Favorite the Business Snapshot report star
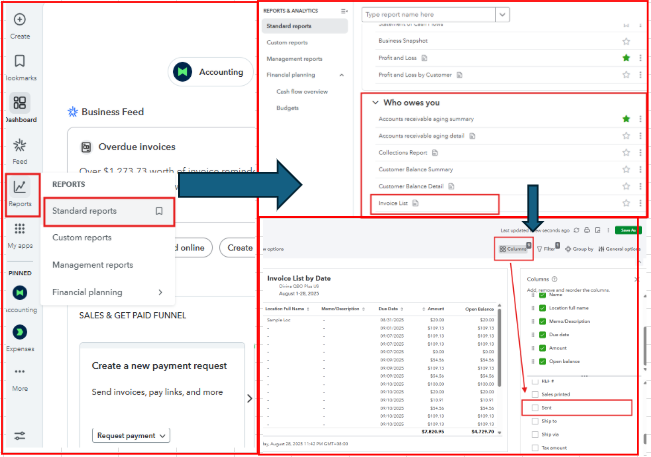The image size is (651, 457). coord(626,41)
